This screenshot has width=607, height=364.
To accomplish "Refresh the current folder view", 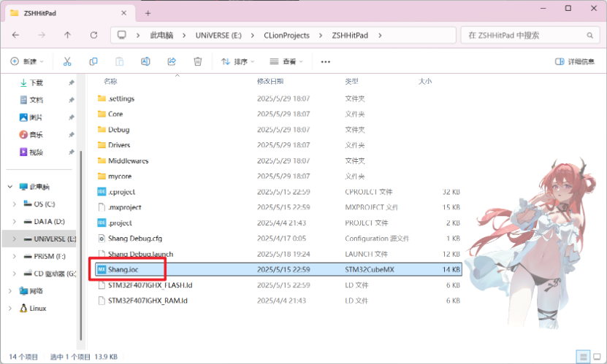I will coord(93,35).
